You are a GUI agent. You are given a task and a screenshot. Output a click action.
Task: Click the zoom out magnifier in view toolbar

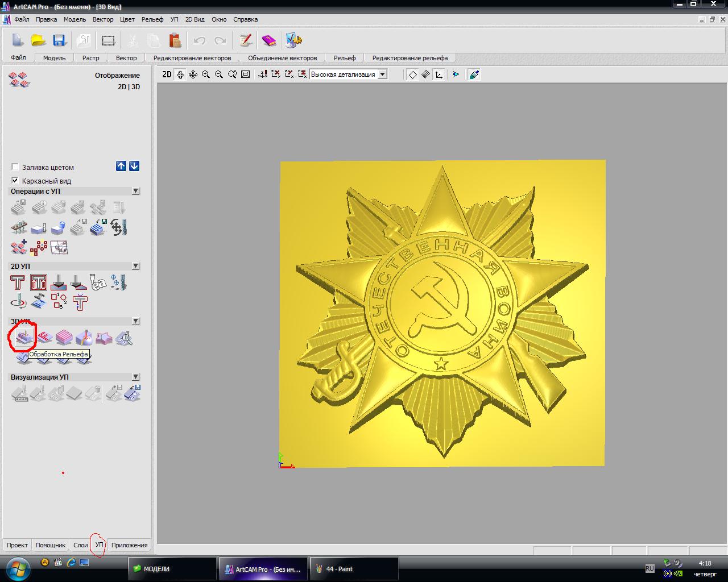219,74
